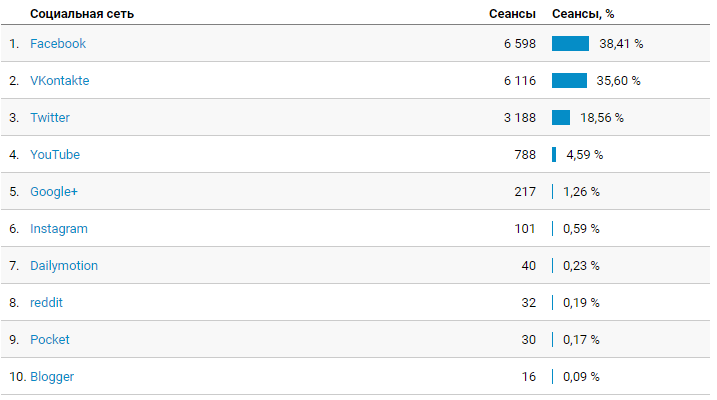Open the Blogger link

52,377
